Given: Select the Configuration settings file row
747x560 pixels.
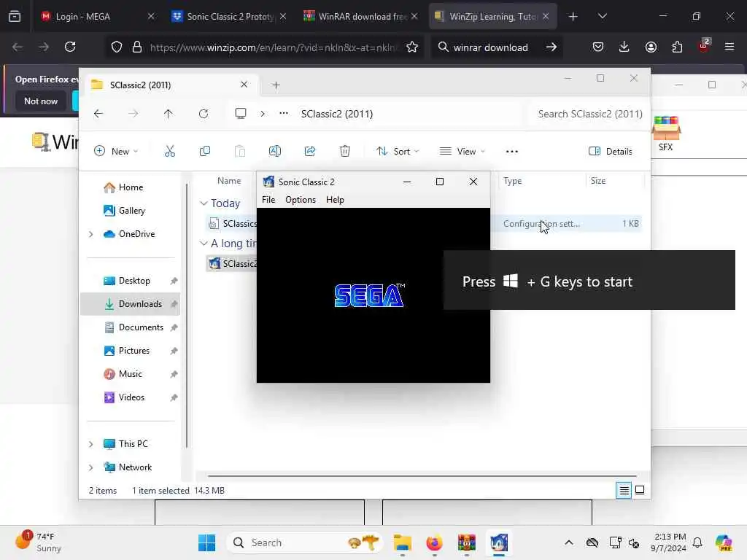Looking at the screenshot, I should click(424, 223).
